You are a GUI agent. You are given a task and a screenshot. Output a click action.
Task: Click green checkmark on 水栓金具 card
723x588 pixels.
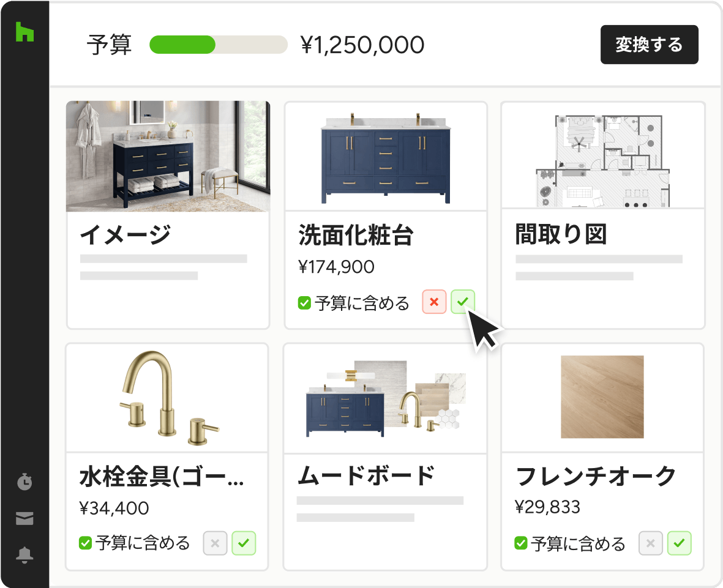point(244,543)
